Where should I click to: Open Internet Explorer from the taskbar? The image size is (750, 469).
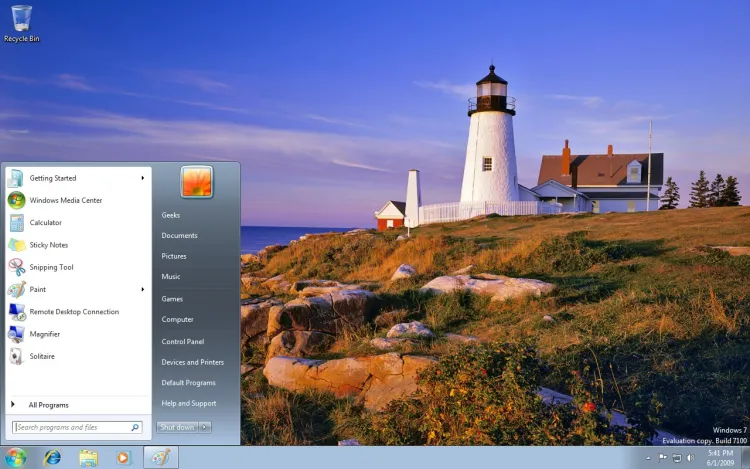52,458
